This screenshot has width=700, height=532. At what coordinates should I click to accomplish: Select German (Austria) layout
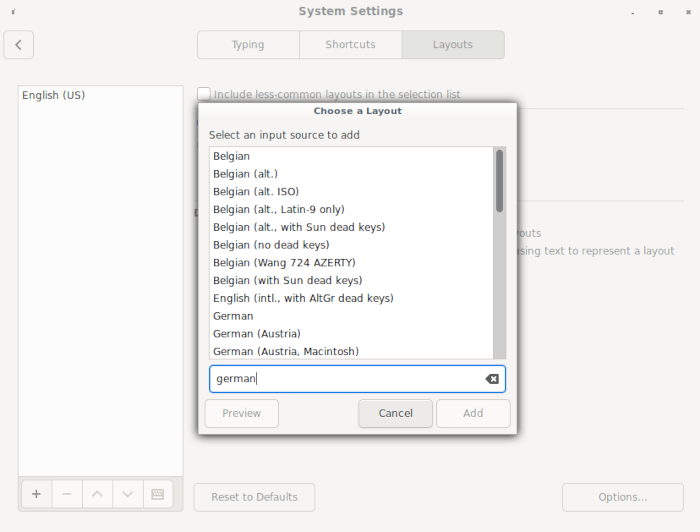tap(351, 334)
